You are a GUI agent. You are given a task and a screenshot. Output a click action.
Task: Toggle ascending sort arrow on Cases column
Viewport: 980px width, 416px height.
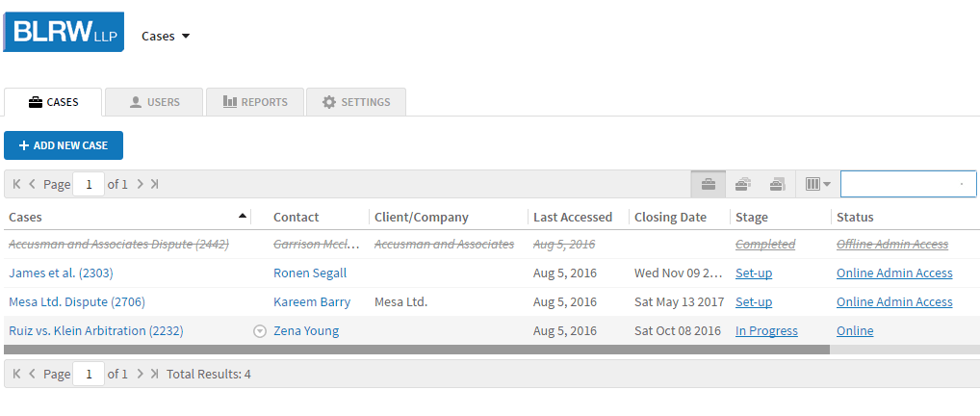243,216
